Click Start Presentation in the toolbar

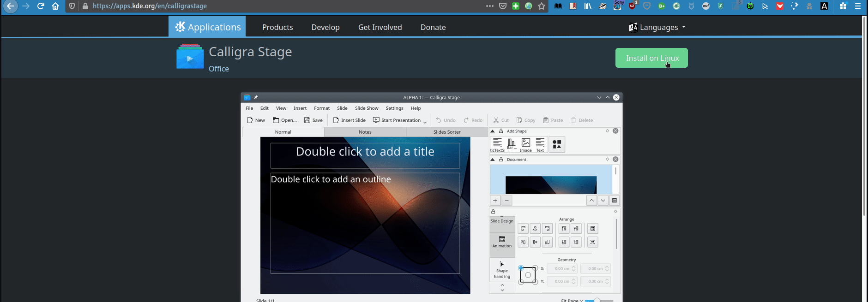point(397,120)
